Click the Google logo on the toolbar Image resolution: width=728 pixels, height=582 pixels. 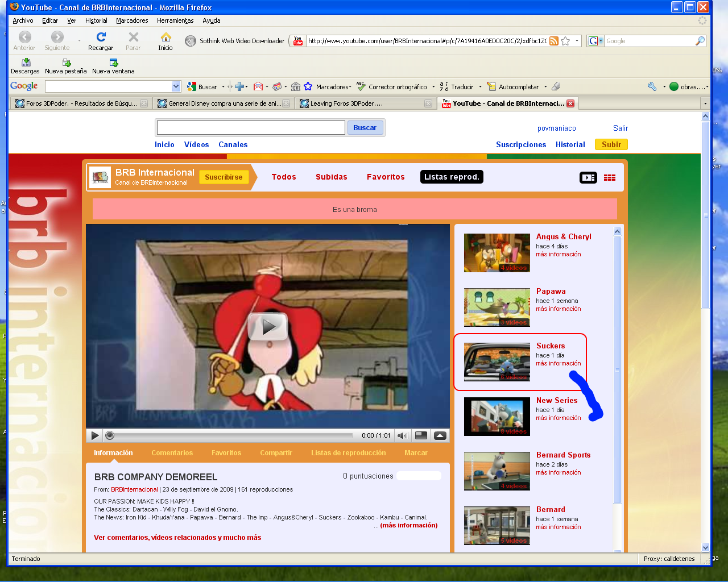24,86
